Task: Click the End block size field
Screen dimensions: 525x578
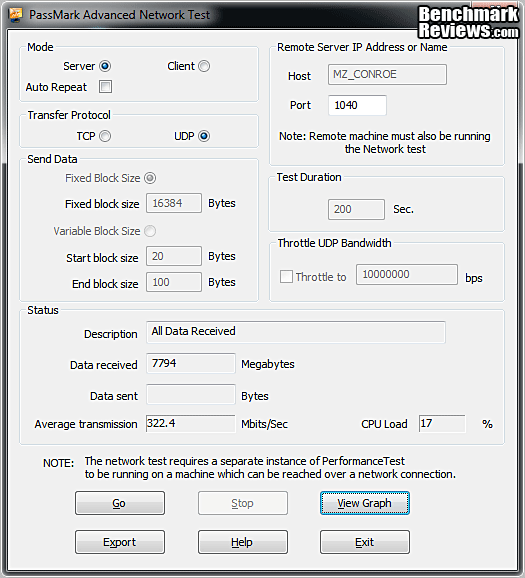Action: coord(174,282)
